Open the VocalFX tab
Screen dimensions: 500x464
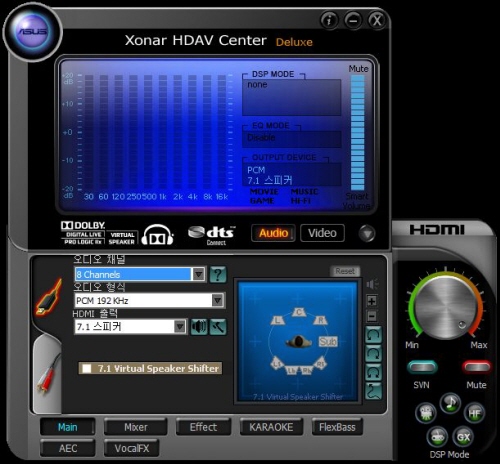coord(132,448)
